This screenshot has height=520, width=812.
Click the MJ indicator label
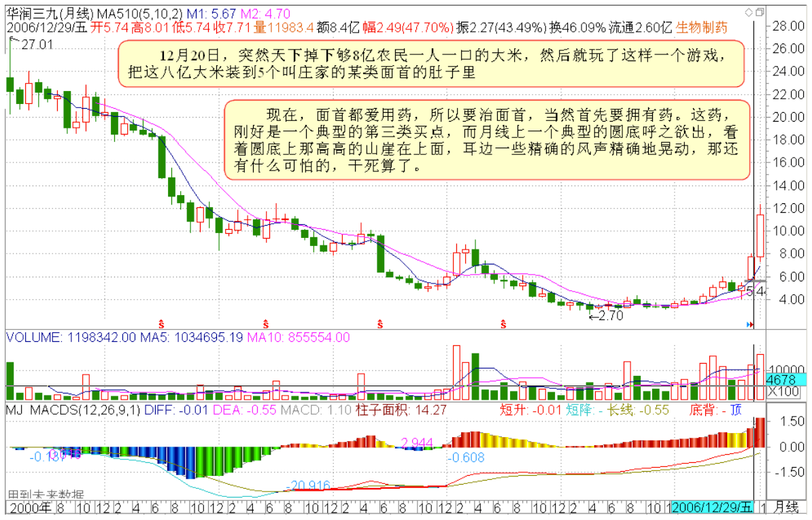(x=14, y=411)
